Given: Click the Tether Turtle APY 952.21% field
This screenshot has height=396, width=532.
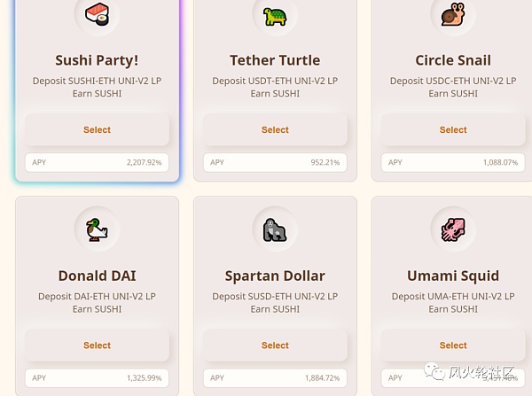Looking at the screenshot, I should 275,162.
